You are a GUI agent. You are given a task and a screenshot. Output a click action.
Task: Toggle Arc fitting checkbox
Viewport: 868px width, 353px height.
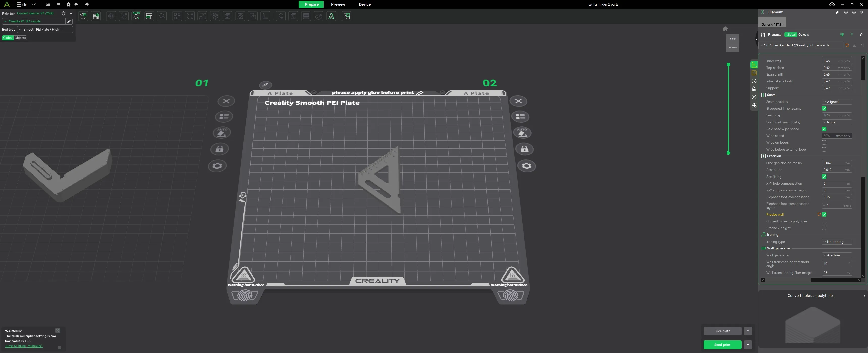[x=824, y=177]
